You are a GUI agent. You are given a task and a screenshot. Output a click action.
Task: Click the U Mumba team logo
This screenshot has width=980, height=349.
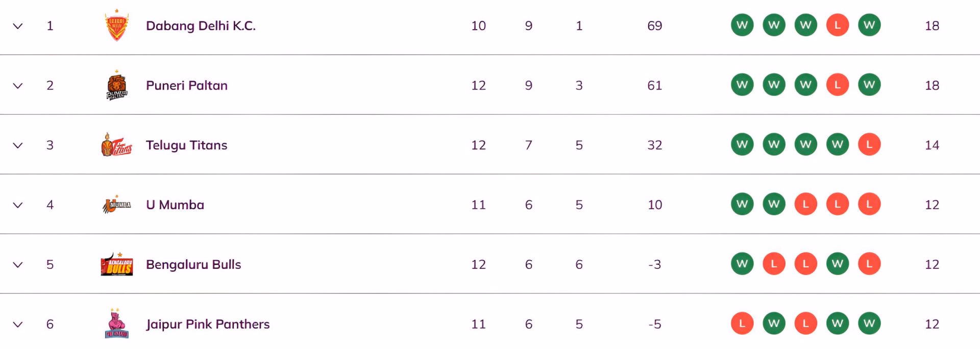pos(116,205)
